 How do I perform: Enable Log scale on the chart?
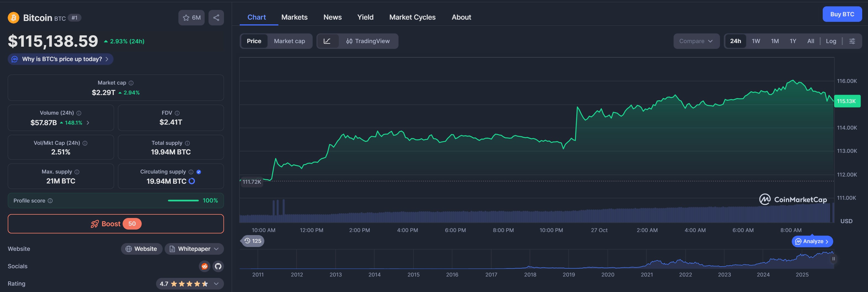tap(831, 41)
